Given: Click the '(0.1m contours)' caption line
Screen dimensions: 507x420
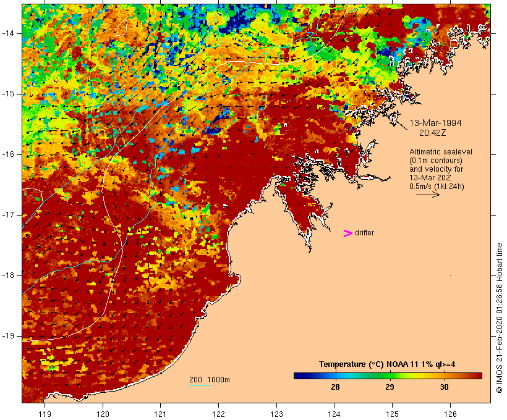Looking at the screenshot, I should [x=436, y=161].
